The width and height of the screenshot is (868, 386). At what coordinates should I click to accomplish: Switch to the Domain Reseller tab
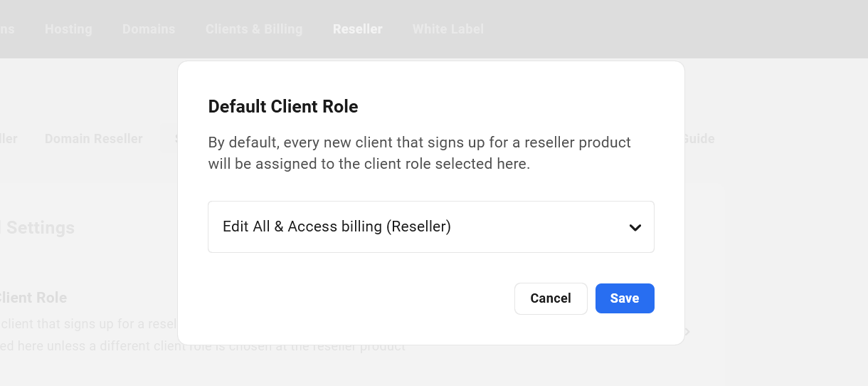click(93, 139)
